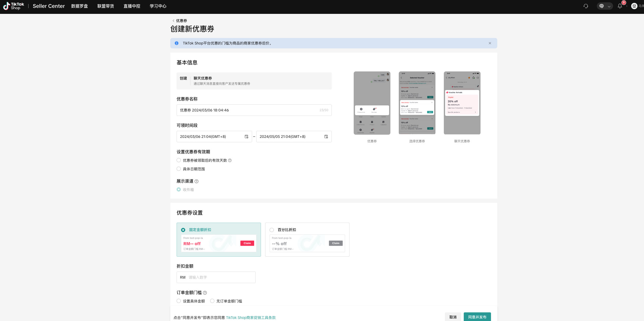Screen dimensions: 644x321
Task: Open 数据罗盘 in the top navigation
Action: (79, 6)
